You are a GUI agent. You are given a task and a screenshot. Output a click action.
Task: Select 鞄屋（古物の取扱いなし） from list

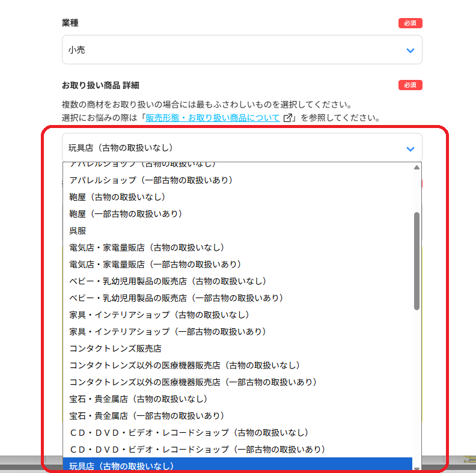pos(117,197)
